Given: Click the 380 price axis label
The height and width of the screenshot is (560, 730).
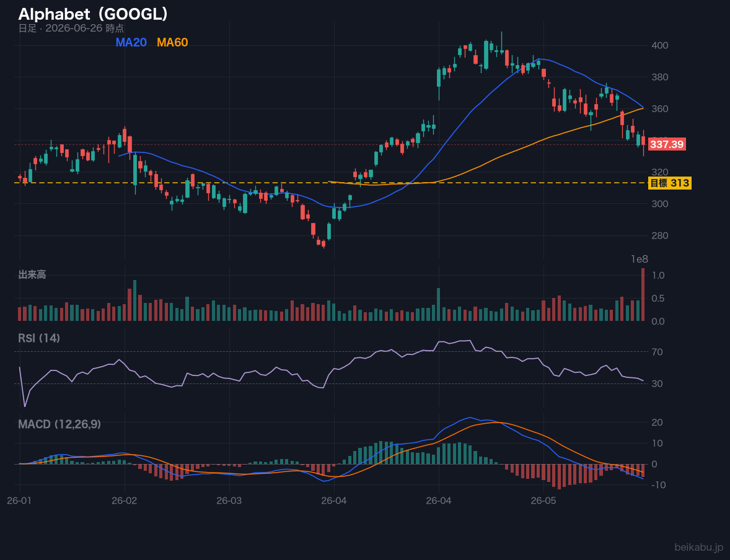Looking at the screenshot, I should [x=660, y=77].
